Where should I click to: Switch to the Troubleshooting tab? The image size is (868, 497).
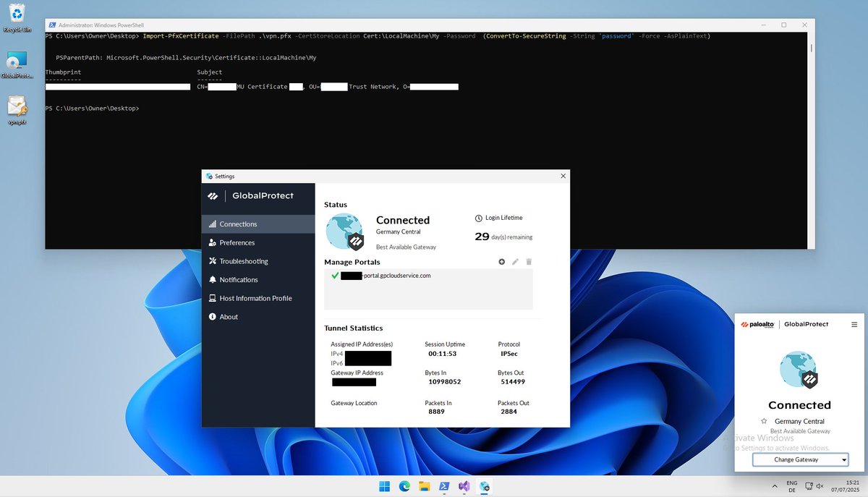258,261
